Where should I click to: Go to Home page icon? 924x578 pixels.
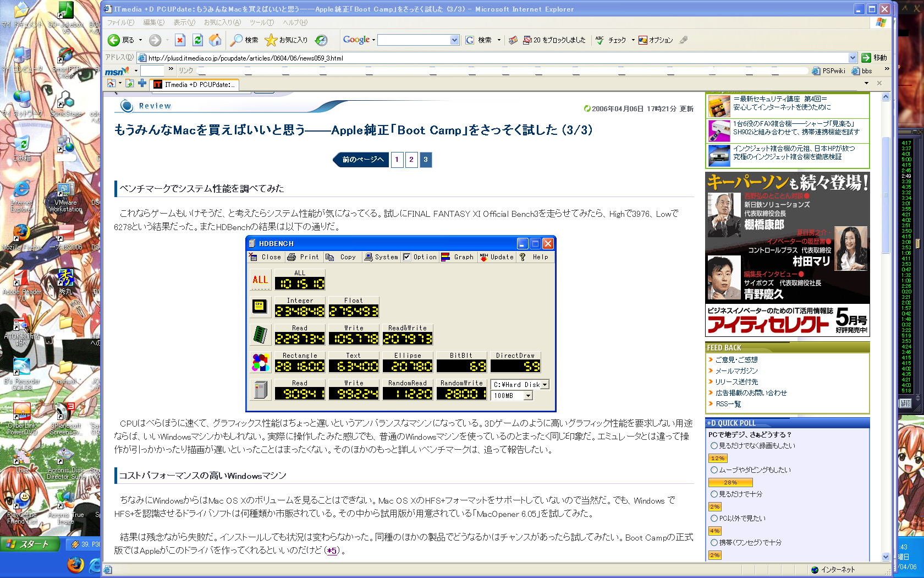[215, 40]
